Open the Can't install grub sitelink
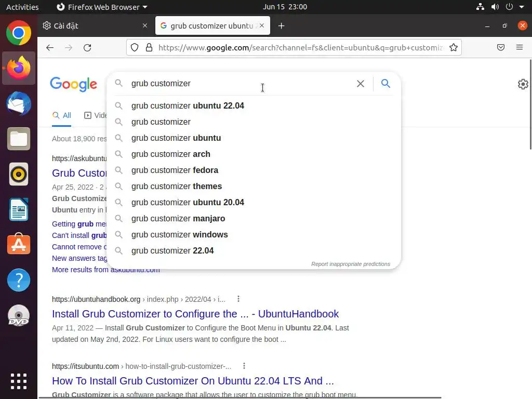This screenshot has width=532, height=399. click(79, 235)
